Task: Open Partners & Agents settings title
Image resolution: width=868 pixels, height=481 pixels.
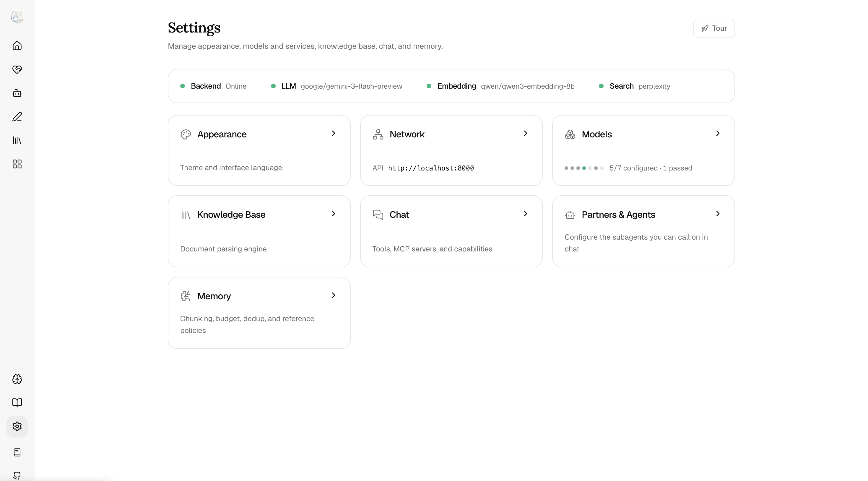Action: (x=618, y=215)
